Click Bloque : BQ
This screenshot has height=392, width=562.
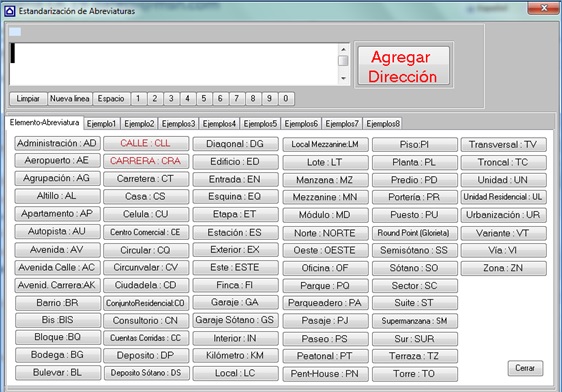58,337
